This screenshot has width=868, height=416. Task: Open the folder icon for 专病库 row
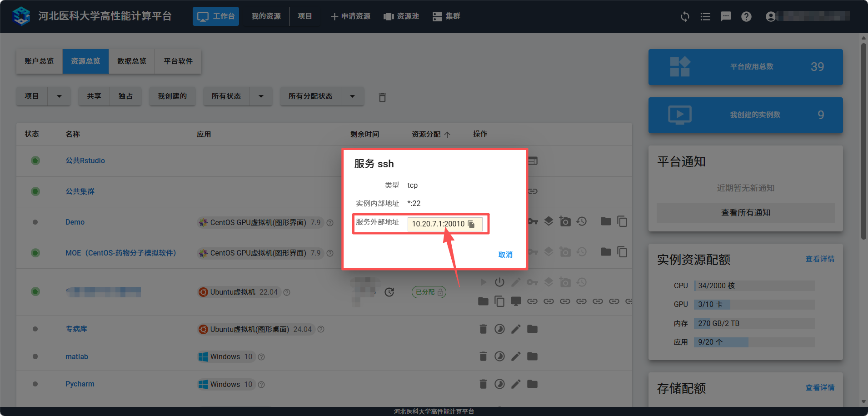click(532, 329)
